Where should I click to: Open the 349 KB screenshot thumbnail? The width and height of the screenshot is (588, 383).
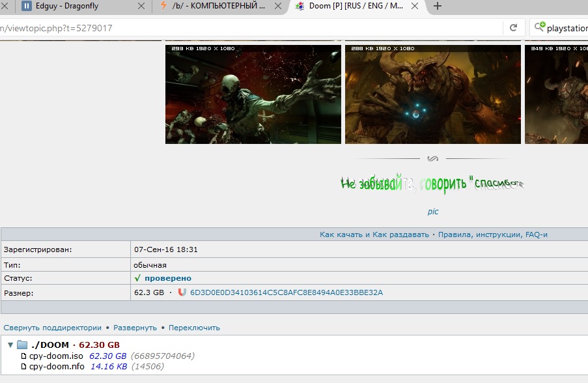click(556, 94)
